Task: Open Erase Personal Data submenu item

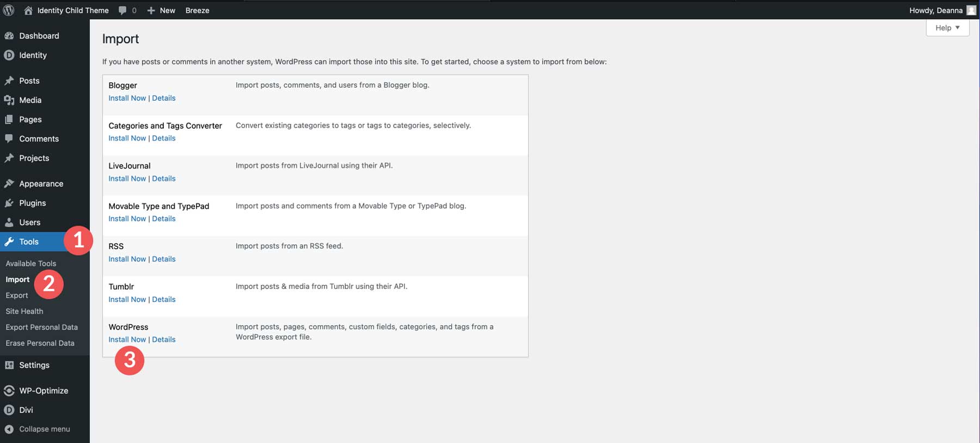Action: pyautogui.click(x=40, y=343)
